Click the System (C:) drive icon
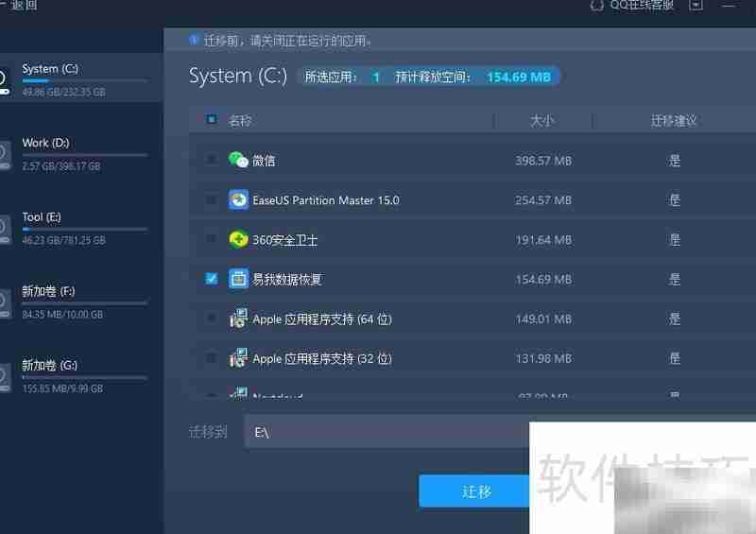756x534 pixels. [x=4, y=80]
